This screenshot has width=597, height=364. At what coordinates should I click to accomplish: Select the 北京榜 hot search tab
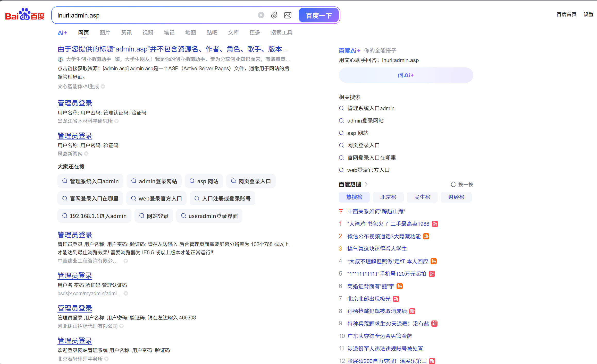(388, 197)
